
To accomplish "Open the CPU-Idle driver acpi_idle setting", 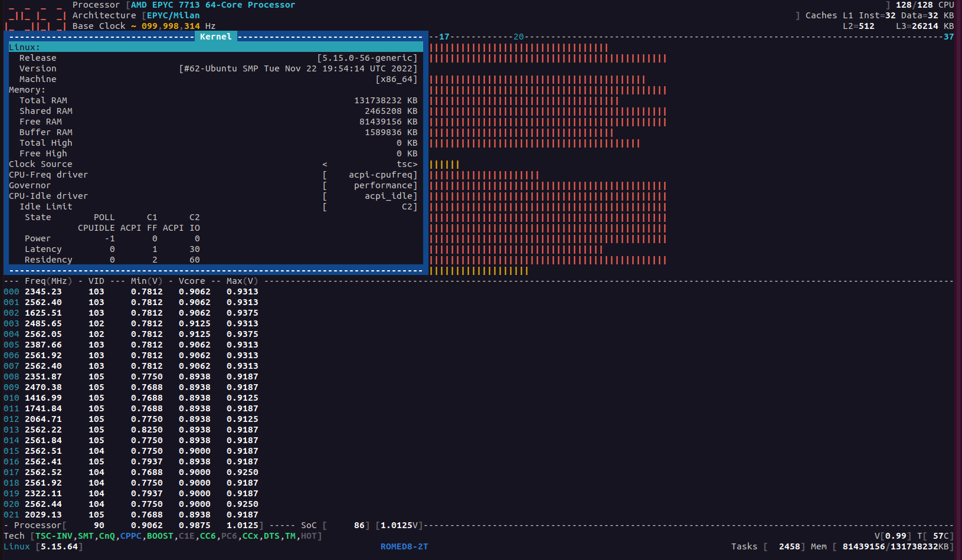I will [x=370, y=196].
